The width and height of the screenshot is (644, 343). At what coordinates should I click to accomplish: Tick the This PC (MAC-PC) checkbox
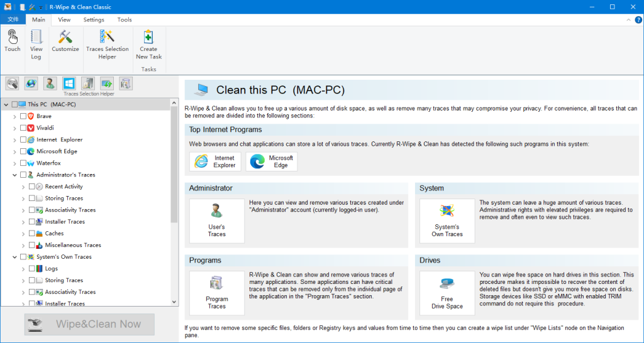click(14, 105)
